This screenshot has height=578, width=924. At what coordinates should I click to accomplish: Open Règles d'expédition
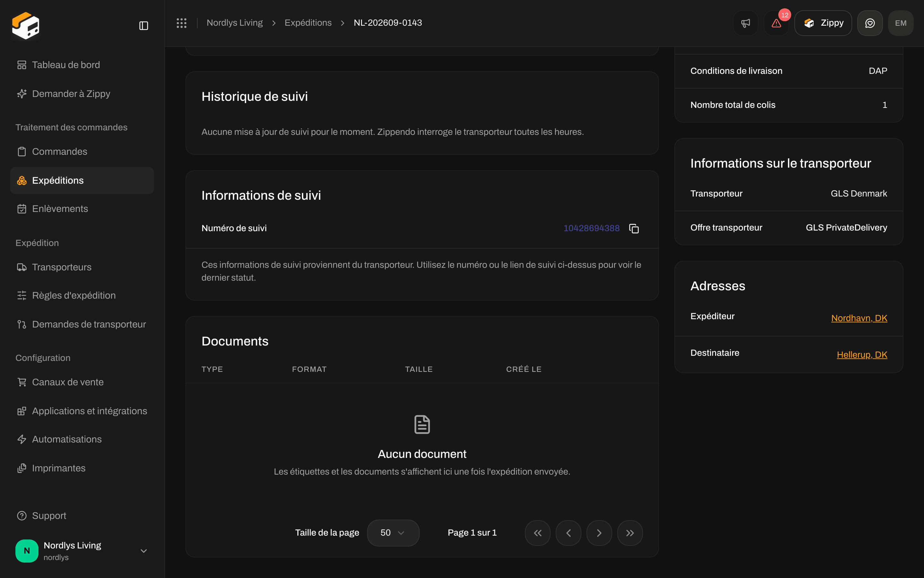[x=82, y=295]
